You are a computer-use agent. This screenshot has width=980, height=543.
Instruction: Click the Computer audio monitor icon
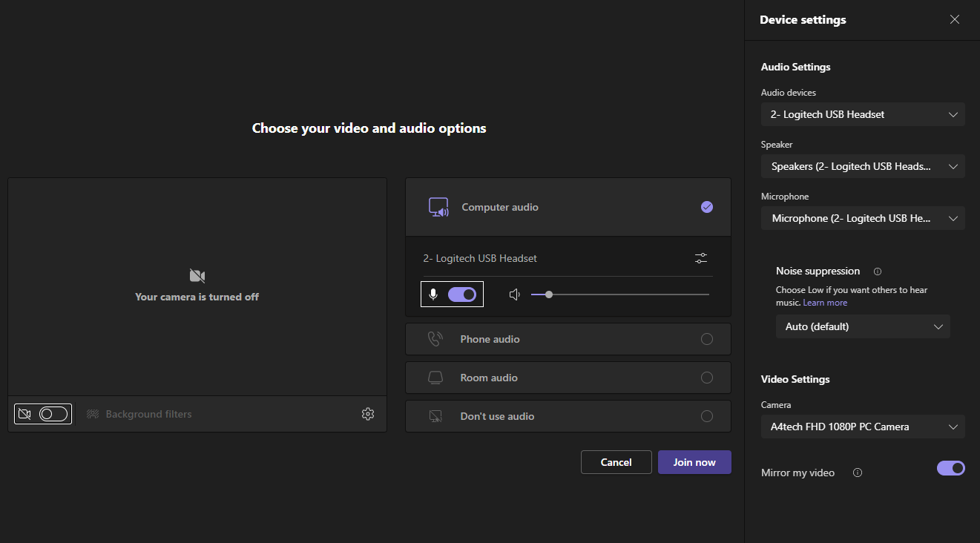(438, 207)
